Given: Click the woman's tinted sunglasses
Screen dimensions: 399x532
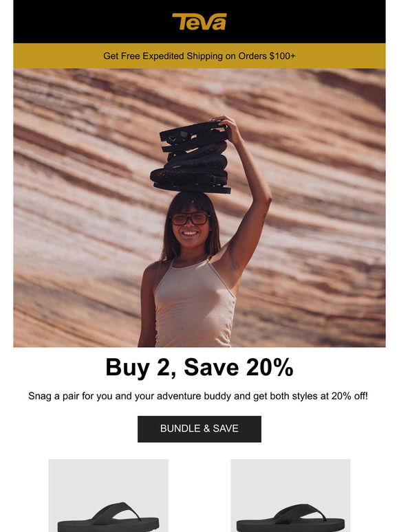Looking at the screenshot, I should coord(189,219).
